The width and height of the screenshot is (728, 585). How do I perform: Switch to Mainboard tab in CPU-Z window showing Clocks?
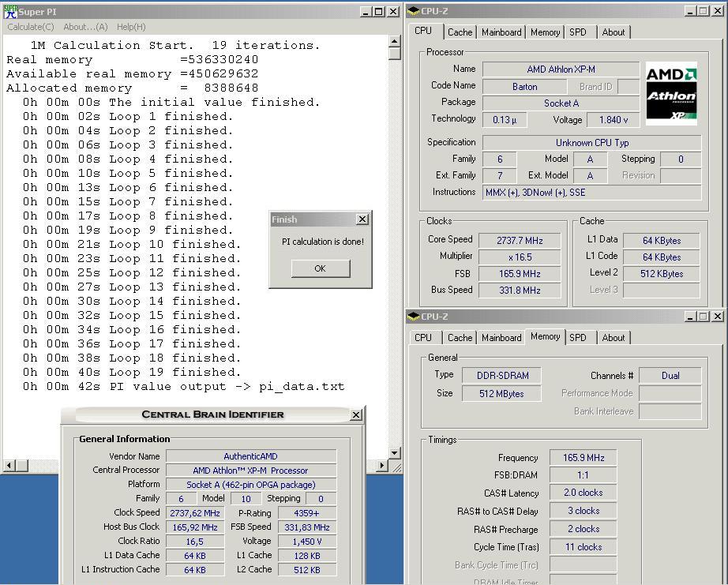[501, 32]
